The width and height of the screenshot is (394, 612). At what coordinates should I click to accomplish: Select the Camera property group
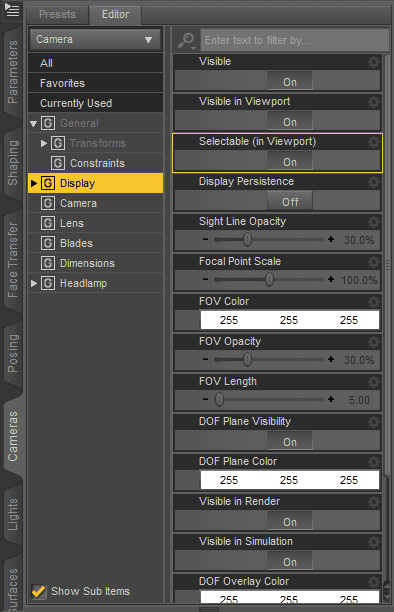pyautogui.click(x=95, y=203)
